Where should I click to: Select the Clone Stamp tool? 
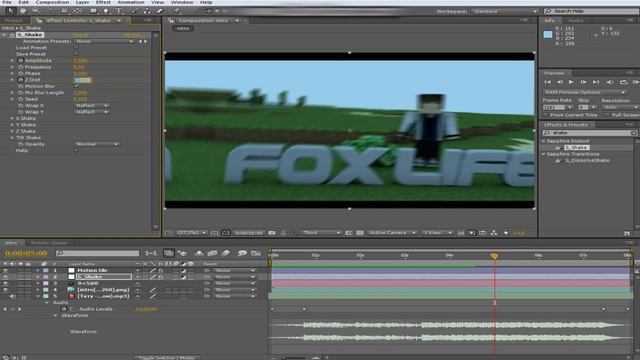(x=147, y=11)
